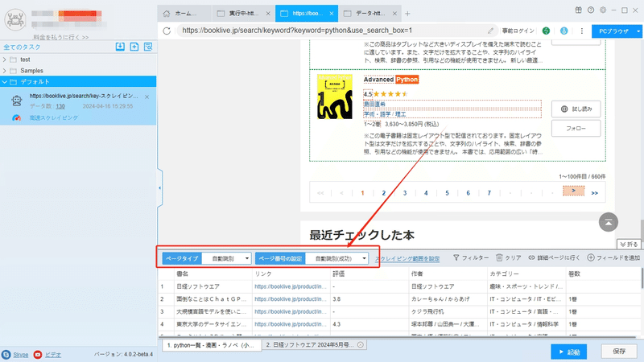Open the ページタイプ dropdown
This screenshot has width=644, height=362.
point(227,258)
